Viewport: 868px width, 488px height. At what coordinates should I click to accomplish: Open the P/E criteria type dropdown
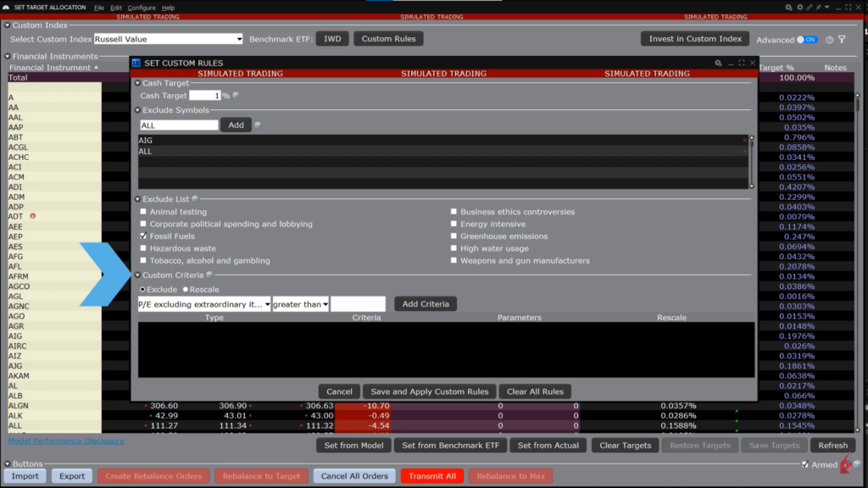(204, 304)
